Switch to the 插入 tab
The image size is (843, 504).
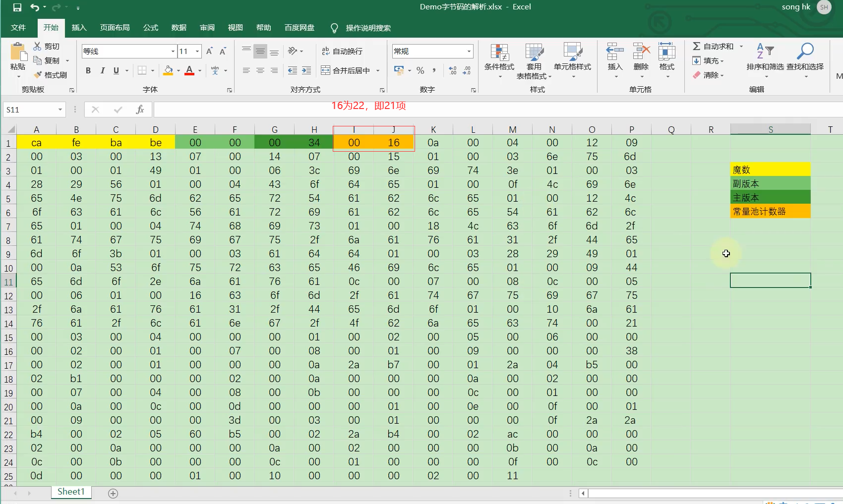[79, 28]
